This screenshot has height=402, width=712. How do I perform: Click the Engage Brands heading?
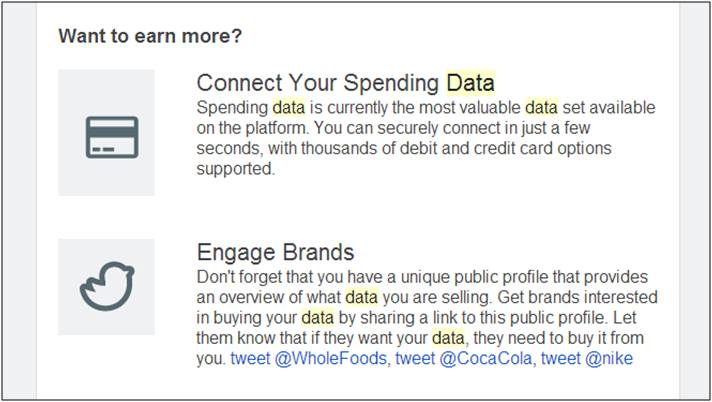275,252
